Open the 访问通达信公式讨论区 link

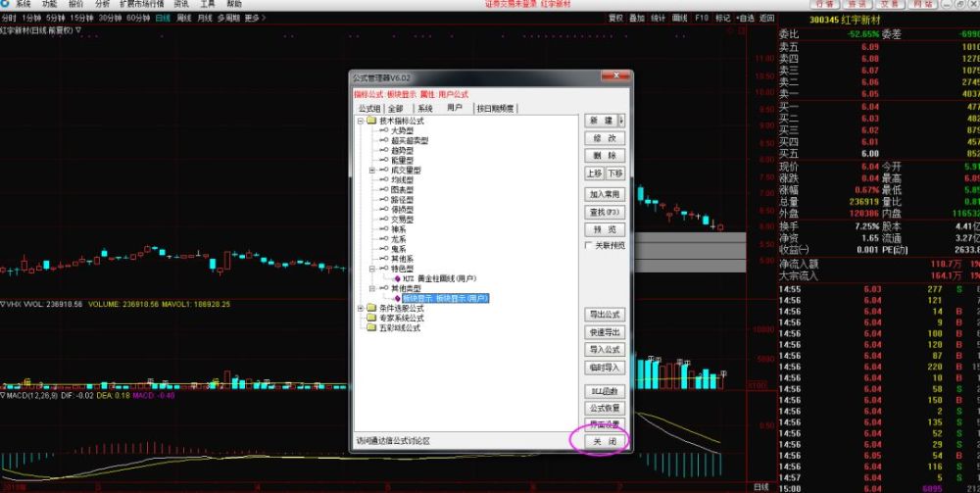pyautogui.click(x=393, y=441)
